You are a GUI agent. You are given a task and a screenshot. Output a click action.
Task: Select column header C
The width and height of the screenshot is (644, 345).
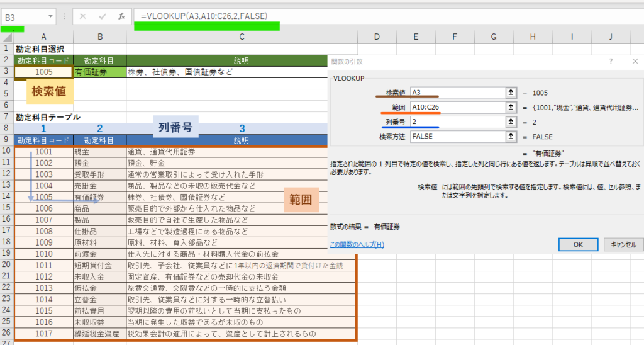pos(241,38)
